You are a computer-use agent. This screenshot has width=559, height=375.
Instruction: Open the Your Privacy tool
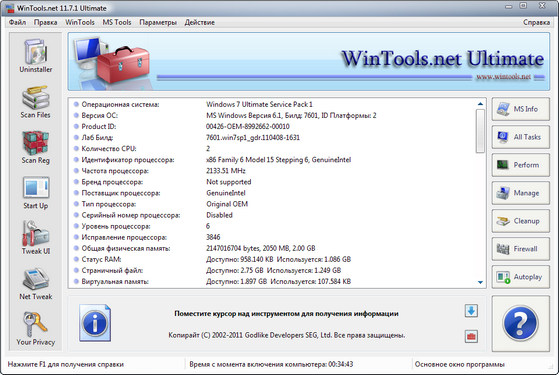(x=36, y=329)
